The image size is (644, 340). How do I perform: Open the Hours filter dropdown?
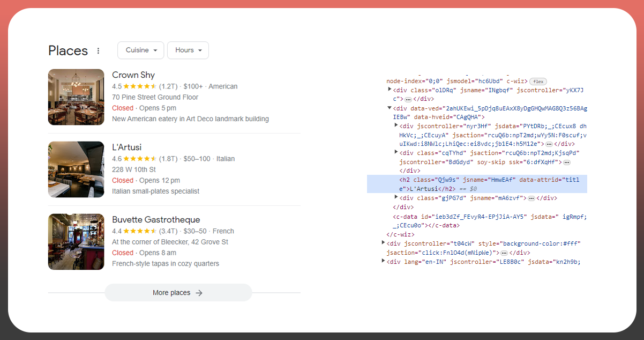[188, 50]
